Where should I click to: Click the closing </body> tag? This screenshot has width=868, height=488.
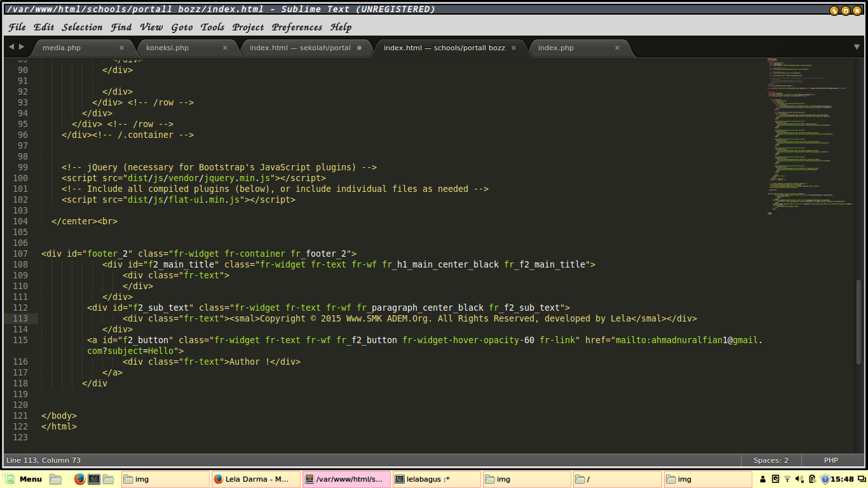[59, 416]
